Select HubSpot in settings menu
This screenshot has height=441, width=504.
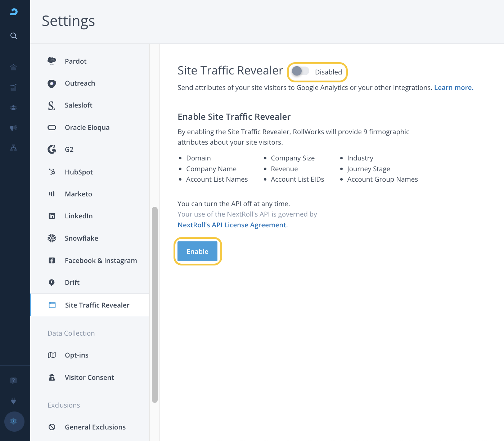click(79, 172)
